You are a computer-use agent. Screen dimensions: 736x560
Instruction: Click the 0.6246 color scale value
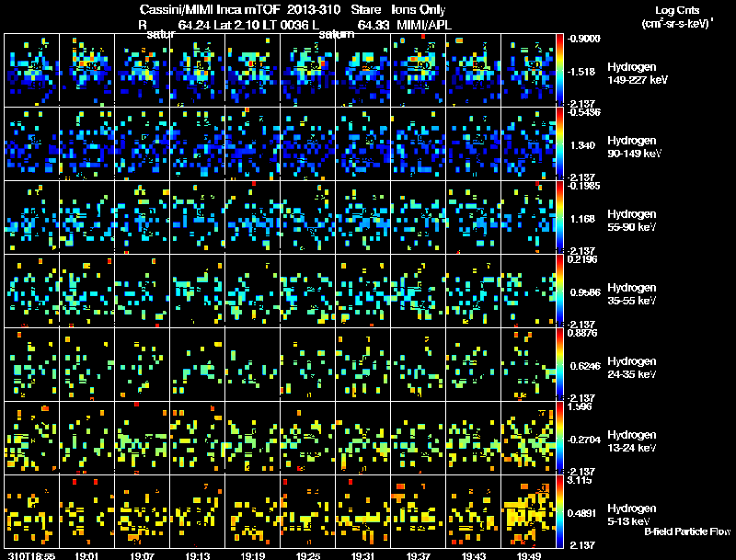(x=585, y=366)
